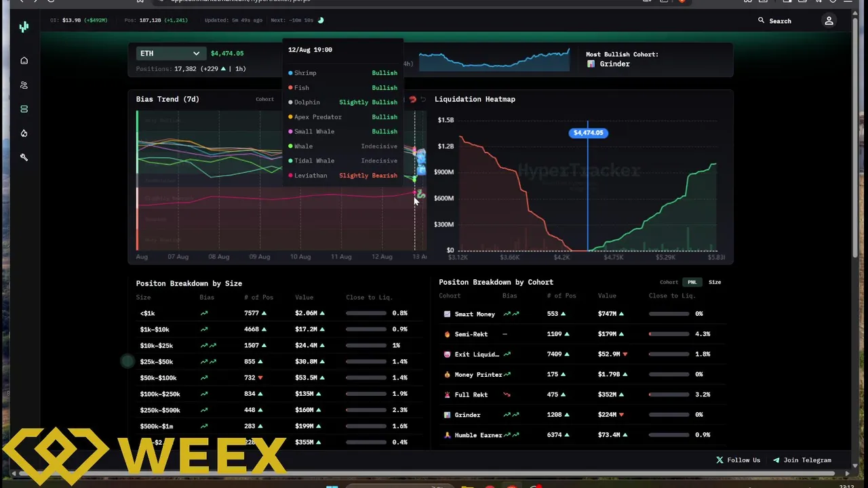This screenshot has height=488, width=868.
Task: Select the Cohort option in cohort breakdown
Action: (669, 282)
